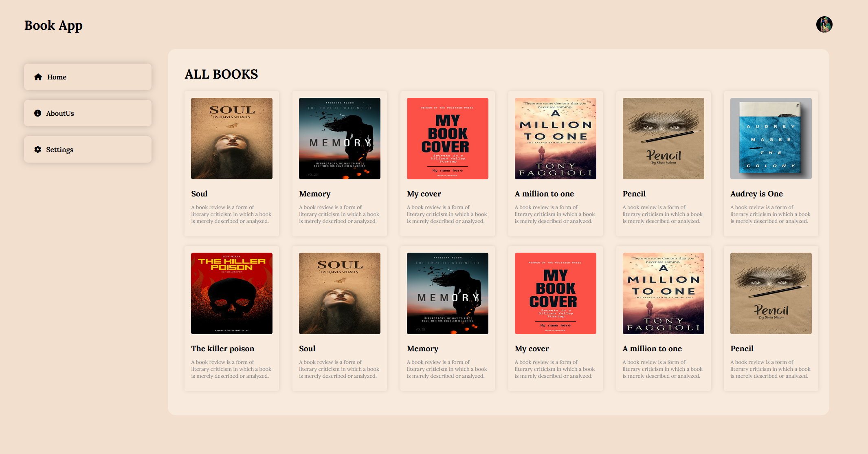Screen dimensions: 868x454
Task: Open second-row A Million to One cover
Action: 663,293
